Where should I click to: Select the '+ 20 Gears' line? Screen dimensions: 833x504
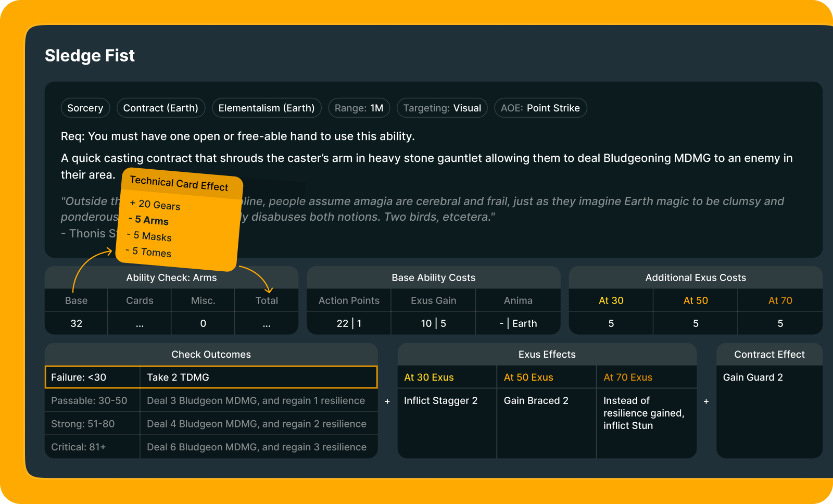coord(155,205)
